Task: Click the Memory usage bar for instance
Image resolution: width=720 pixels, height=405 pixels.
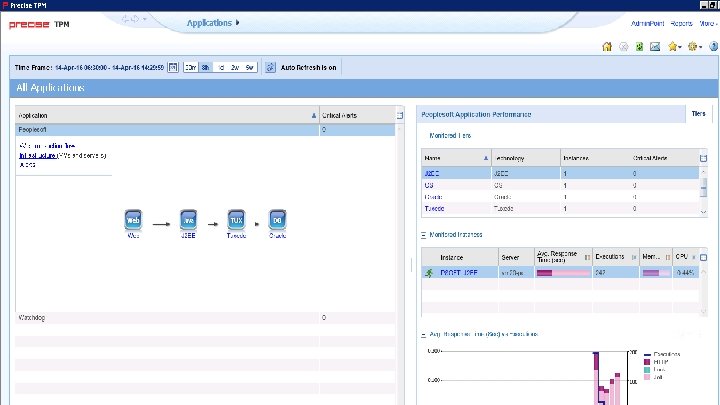Action: pyautogui.click(x=656, y=273)
